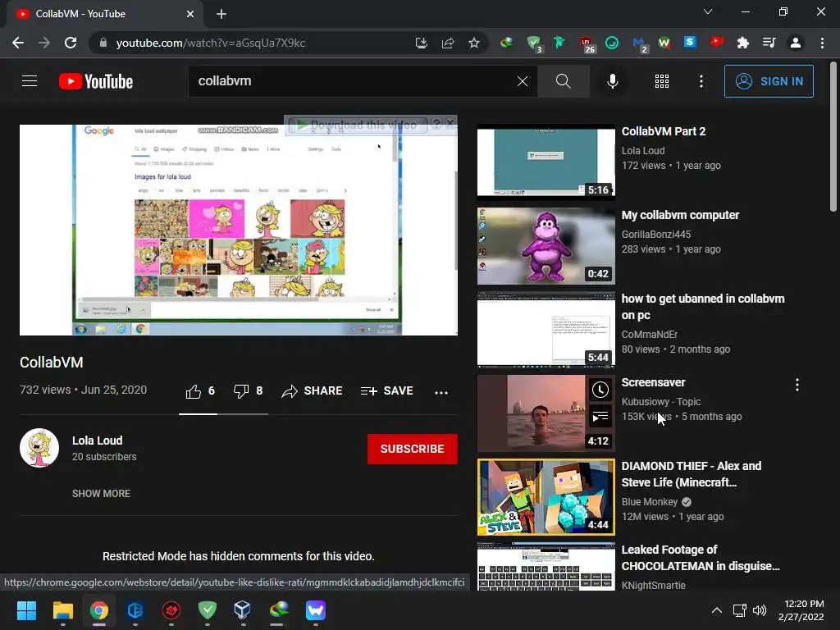Open the green shield extension with badge 3

pos(533,43)
